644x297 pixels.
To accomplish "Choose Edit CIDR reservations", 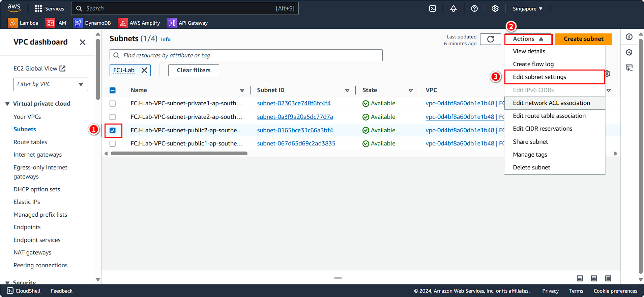I will (555, 129).
